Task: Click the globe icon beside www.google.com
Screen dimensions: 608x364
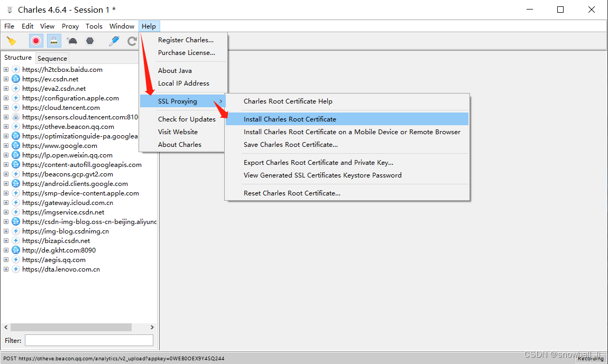Action: pos(16,146)
